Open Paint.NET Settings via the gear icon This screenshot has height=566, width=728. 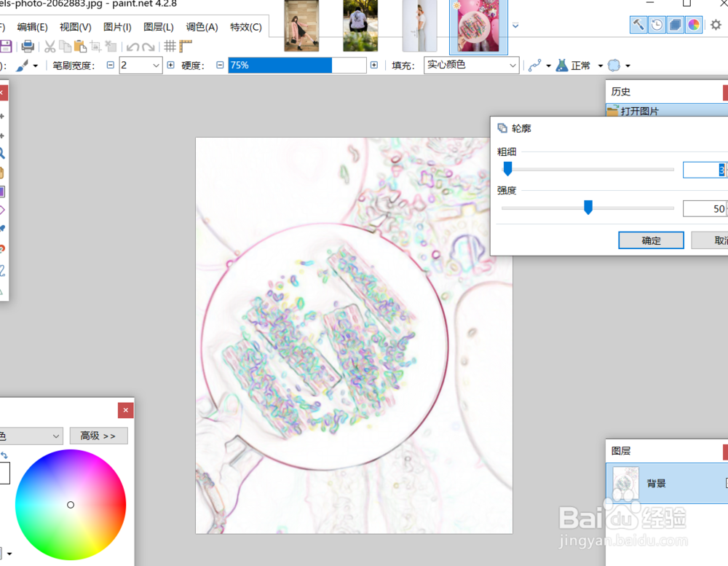point(716,24)
